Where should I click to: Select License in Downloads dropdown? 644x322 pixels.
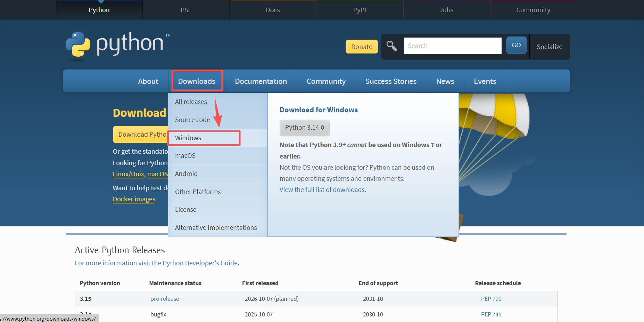(218, 210)
